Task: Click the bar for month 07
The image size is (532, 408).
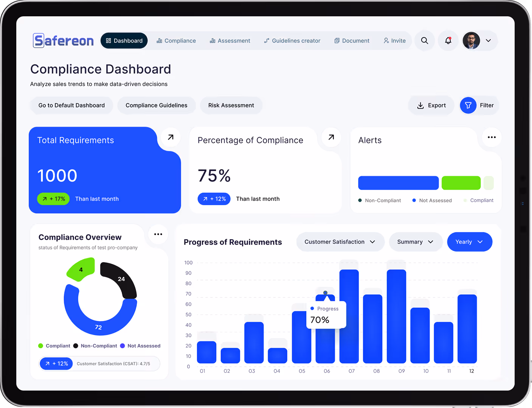Action: point(349,316)
